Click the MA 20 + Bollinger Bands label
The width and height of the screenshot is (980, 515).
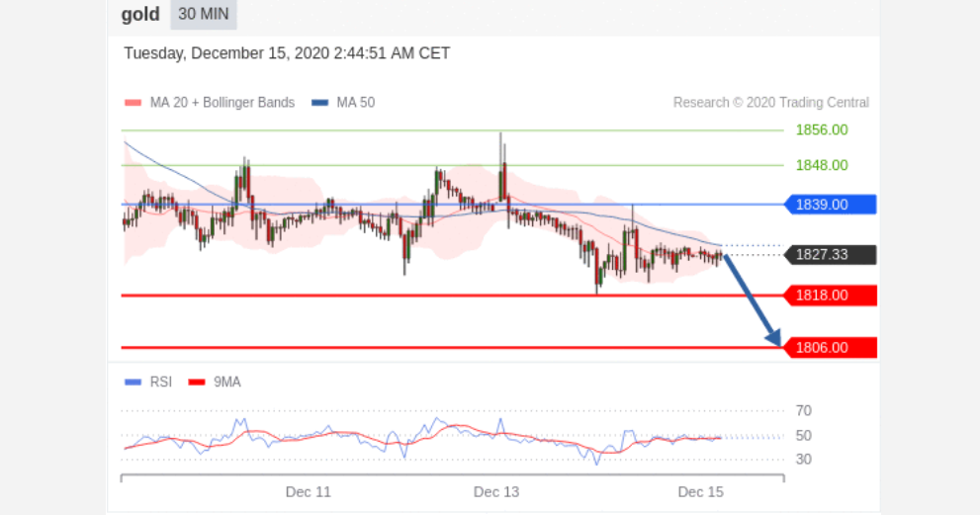pos(223,103)
